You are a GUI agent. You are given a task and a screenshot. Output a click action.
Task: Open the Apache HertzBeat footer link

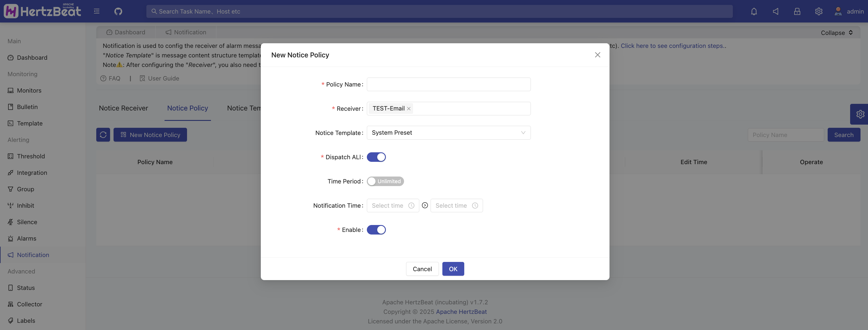pos(461,312)
